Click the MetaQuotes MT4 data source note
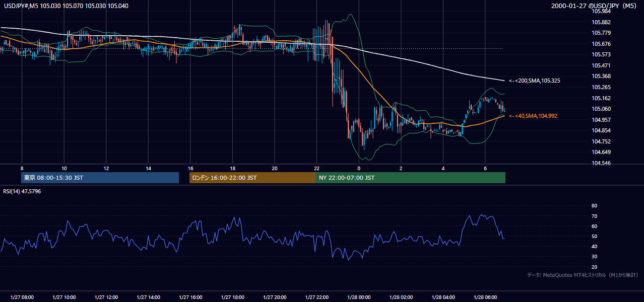The height and width of the screenshot is (302, 644). click(583, 275)
